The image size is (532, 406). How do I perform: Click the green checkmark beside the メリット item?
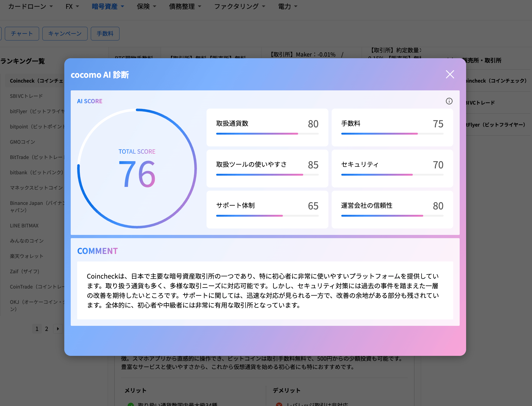pyautogui.click(x=130, y=404)
